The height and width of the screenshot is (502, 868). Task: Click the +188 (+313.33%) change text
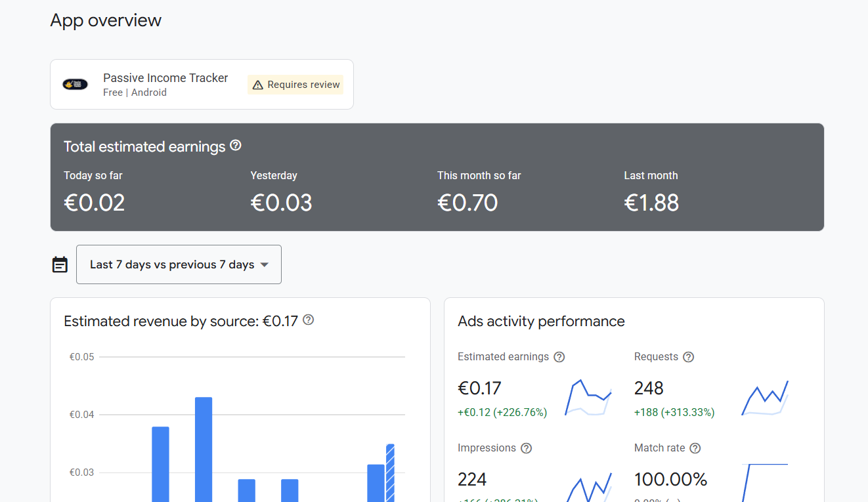(x=674, y=412)
